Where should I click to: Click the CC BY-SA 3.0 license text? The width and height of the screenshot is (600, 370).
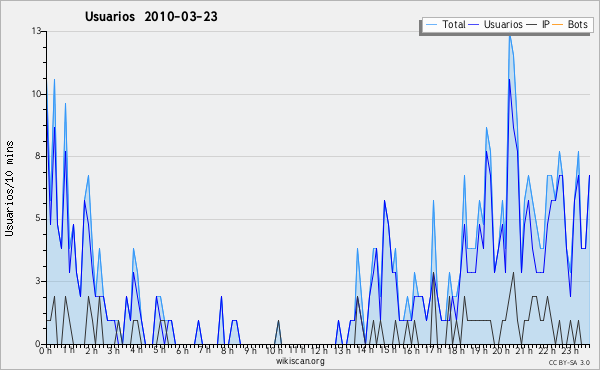[x=569, y=362]
